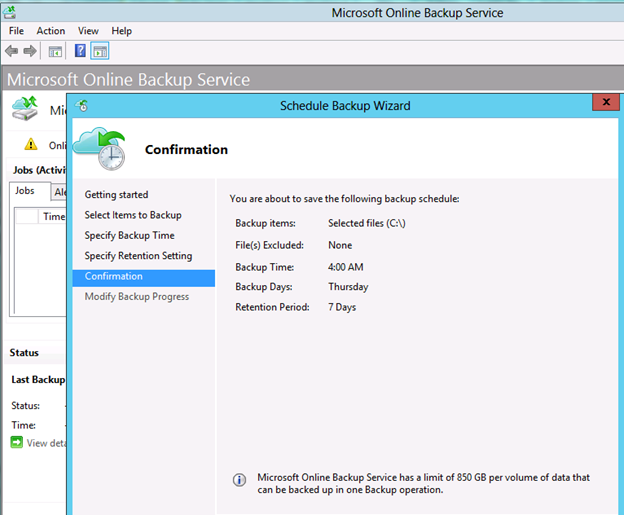
Task: Click the green arrow View details icon
Action: point(17,442)
